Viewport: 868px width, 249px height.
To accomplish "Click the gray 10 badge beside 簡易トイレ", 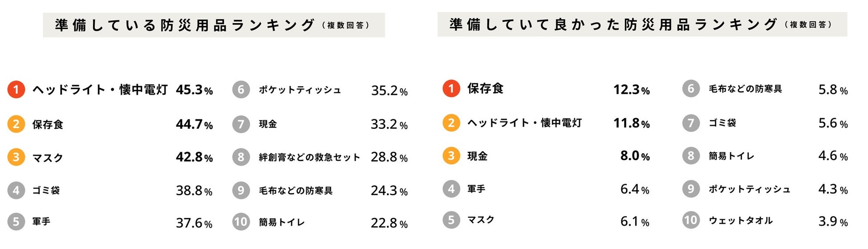I will coord(241,222).
